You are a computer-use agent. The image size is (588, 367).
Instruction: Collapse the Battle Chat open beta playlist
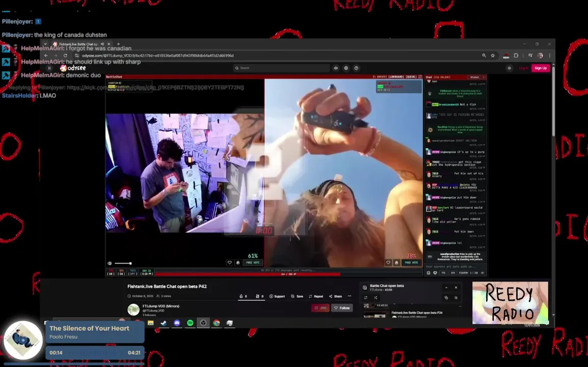[446, 287]
